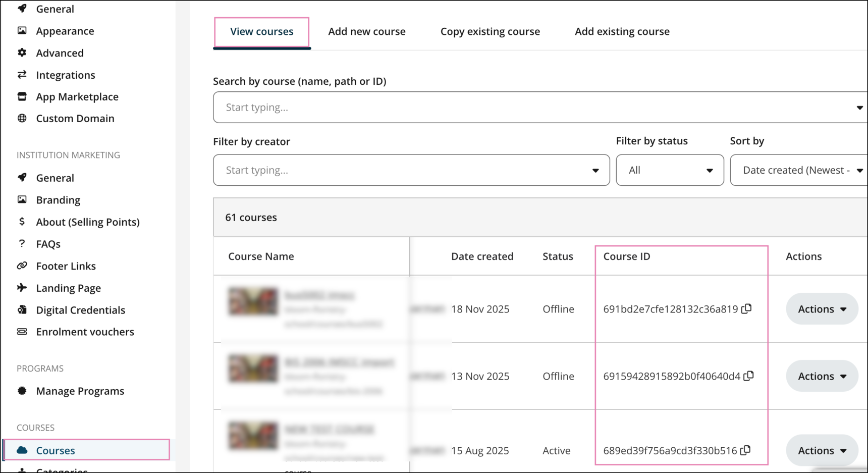Viewport: 868px width, 473px height.
Task: Copy course ID 69159428915892b0f40640d4
Action: pos(749,376)
